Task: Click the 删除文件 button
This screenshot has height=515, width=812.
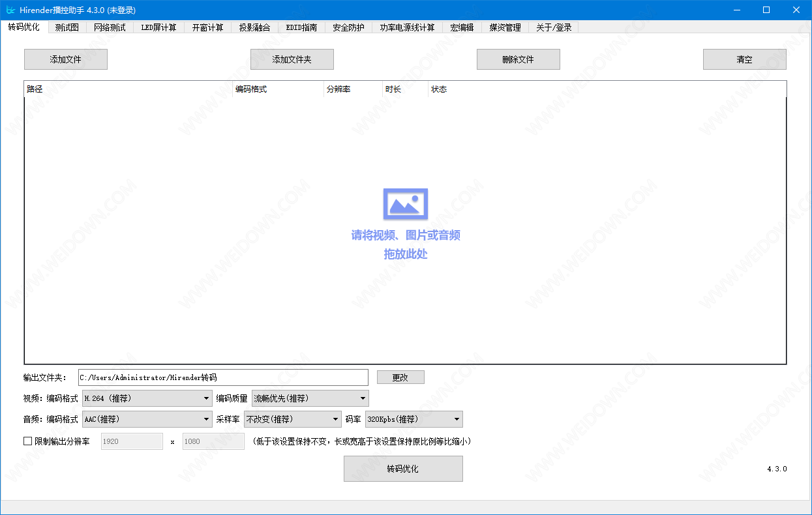Action: (x=519, y=59)
